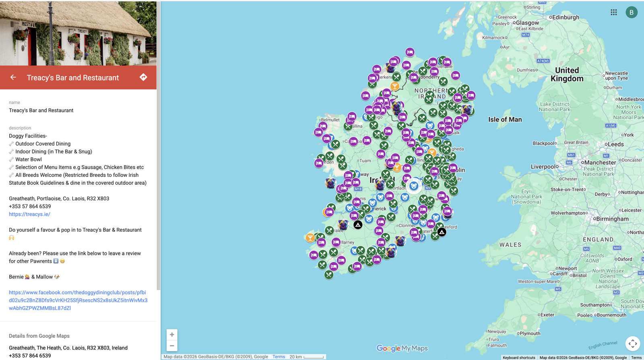Open the orange cocktail marker in the Irish midlands
This screenshot has width=644, height=360.
397,167
